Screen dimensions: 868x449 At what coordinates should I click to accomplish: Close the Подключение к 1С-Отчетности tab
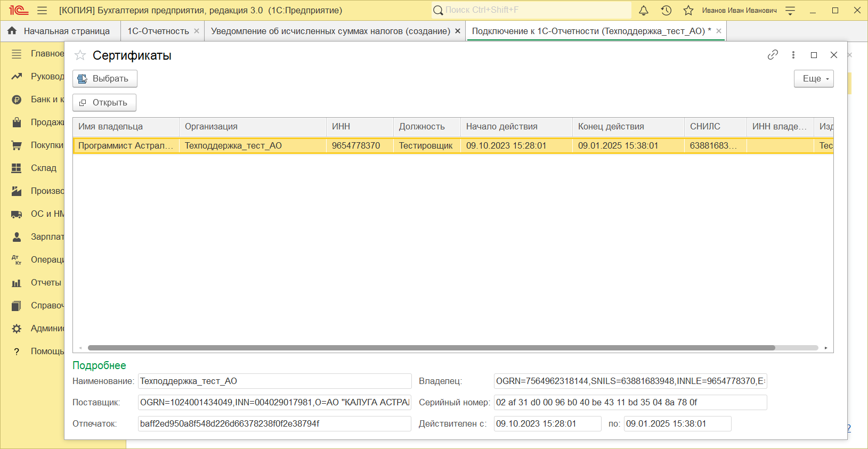click(719, 31)
